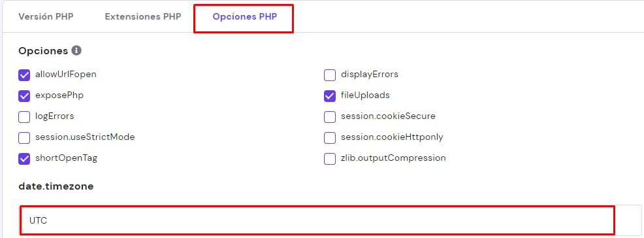Turn on session.useStrictMode checkbox
Image resolution: width=644 pixels, height=238 pixels.
[x=24, y=138]
